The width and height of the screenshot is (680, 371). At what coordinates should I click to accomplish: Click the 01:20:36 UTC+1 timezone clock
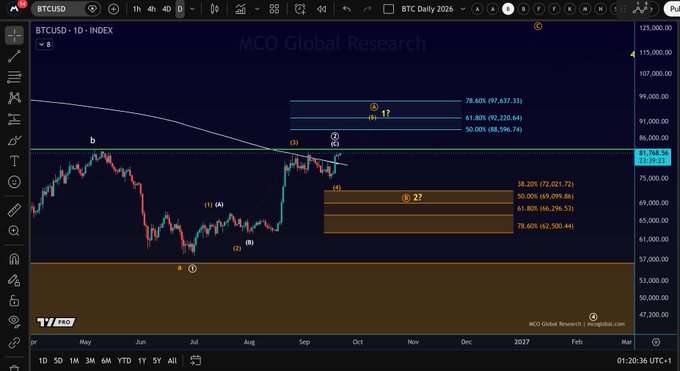[x=645, y=361]
